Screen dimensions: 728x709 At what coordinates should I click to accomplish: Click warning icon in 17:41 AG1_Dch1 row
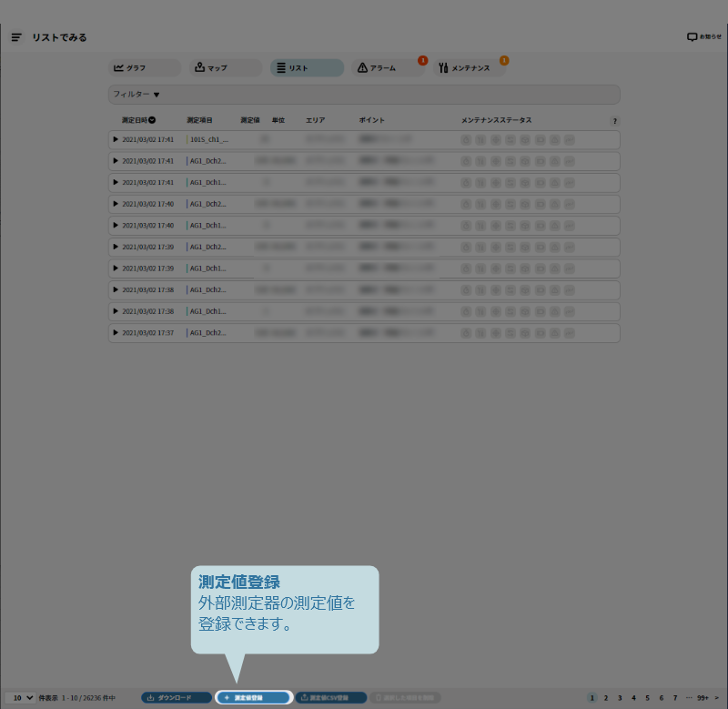[555, 183]
